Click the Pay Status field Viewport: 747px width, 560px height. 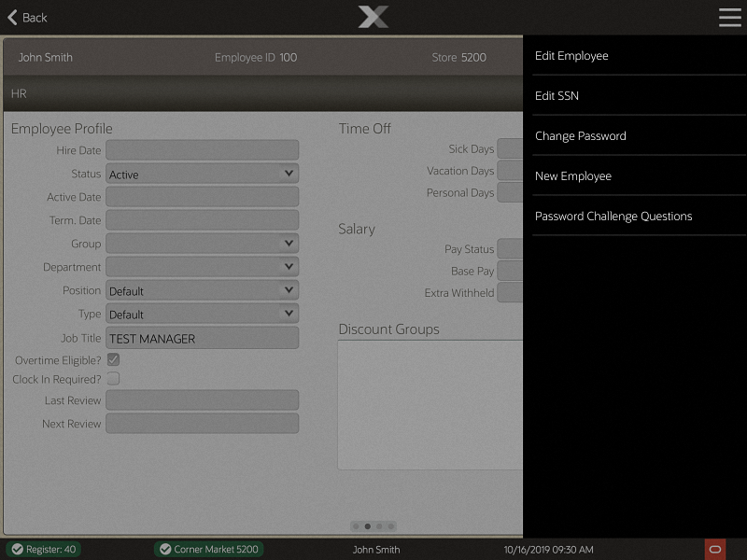point(510,248)
